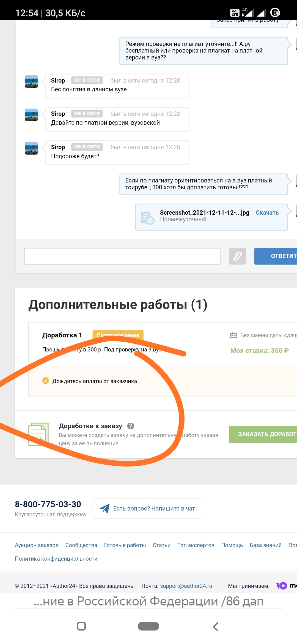Call support number 8-800-775-03-30
The height and width of the screenshot is (644, 297).
(x=48, y=504)
